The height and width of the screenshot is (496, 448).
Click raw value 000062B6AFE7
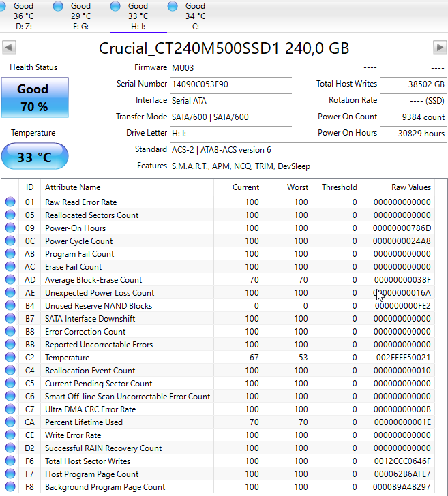pos(402,474)
